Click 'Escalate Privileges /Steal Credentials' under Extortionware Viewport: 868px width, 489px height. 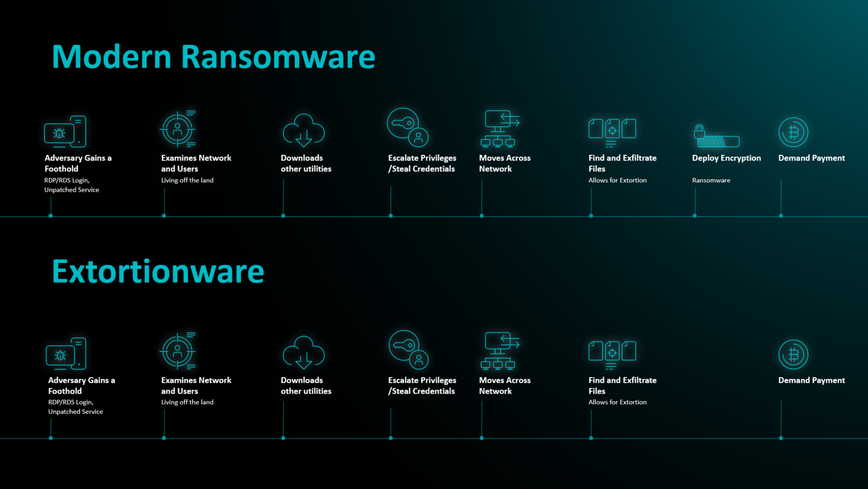pos(422,386)
